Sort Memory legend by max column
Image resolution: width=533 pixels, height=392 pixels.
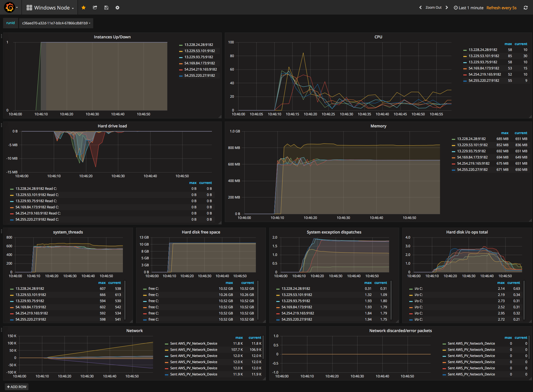[505, 133]
